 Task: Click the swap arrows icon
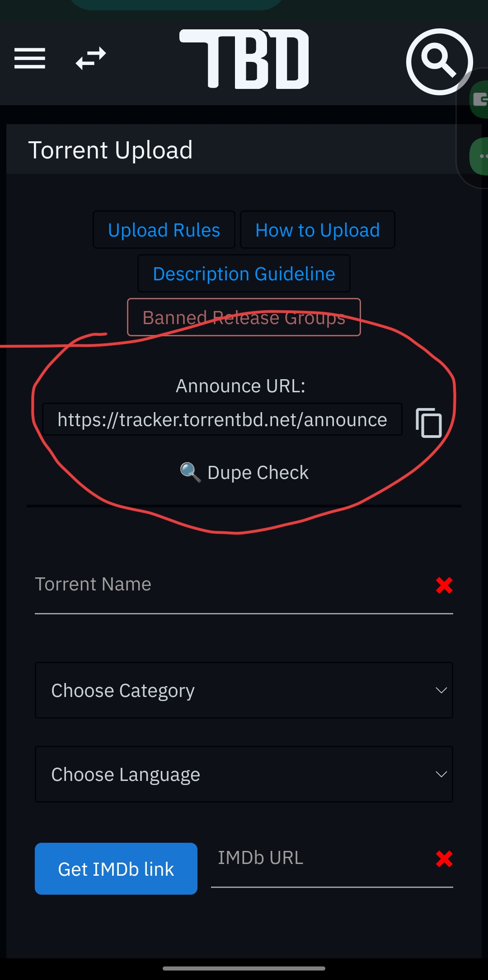[91, 58]
